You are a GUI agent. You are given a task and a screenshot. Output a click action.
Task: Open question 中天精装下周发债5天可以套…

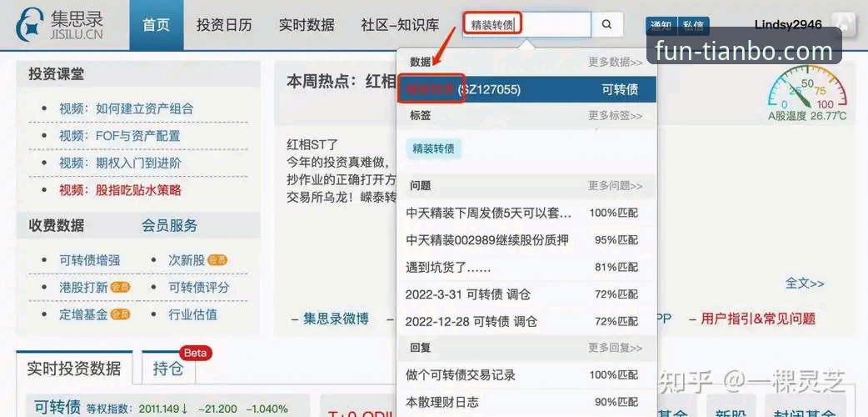pos(488,213)
